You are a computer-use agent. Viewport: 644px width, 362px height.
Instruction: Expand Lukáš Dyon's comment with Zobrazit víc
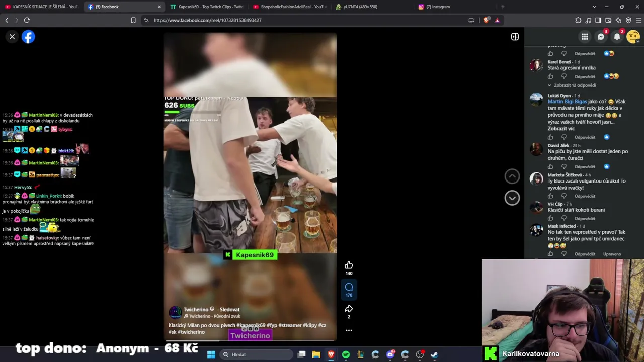(560, 128)
